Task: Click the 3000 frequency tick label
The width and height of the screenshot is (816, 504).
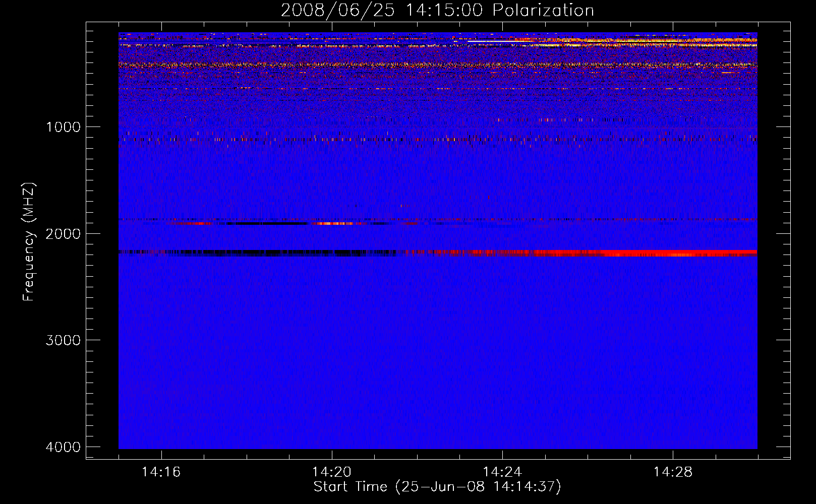Action: (63, 340)
